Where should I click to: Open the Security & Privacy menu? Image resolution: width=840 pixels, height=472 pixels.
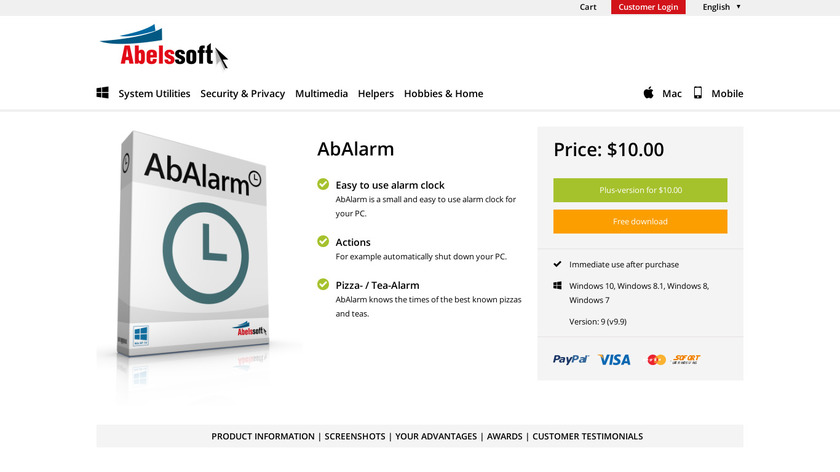[242, 94]
